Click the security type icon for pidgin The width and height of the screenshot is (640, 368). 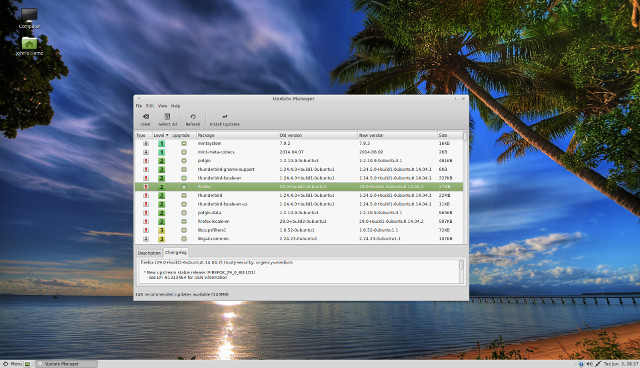(x=146, y=161)
